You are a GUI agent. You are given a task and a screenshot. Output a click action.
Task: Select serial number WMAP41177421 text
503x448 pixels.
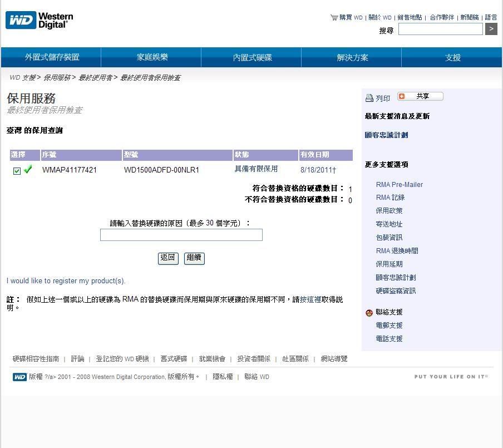70,170
